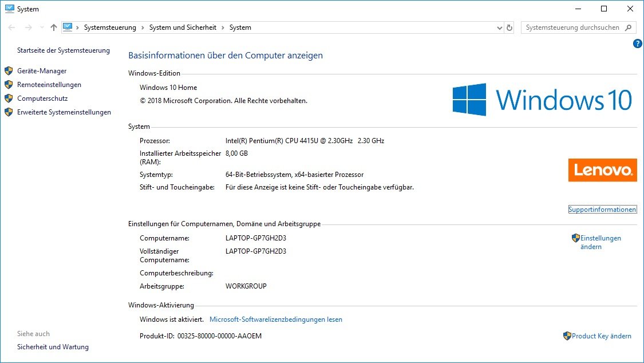This screenshot has height=363, width=644.
Task: Click the blue help question mark icon
Action: pyautogui.click(x=638, y=44)
